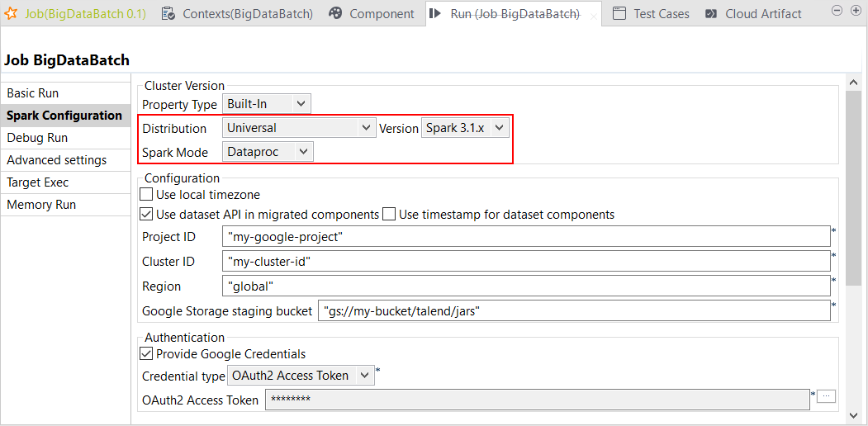Click the ellipsis button beside OAuth2 Access Token
The image size is (868, 426).
pos(827,397)
